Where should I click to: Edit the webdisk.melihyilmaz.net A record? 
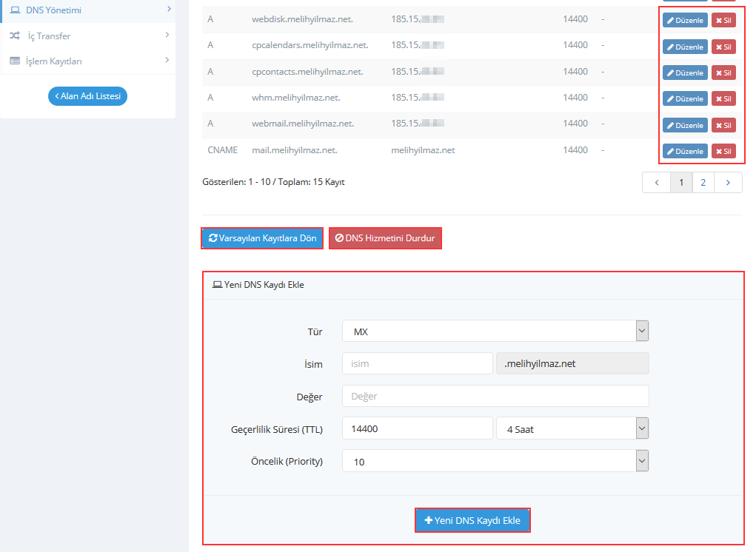(684, 21)
